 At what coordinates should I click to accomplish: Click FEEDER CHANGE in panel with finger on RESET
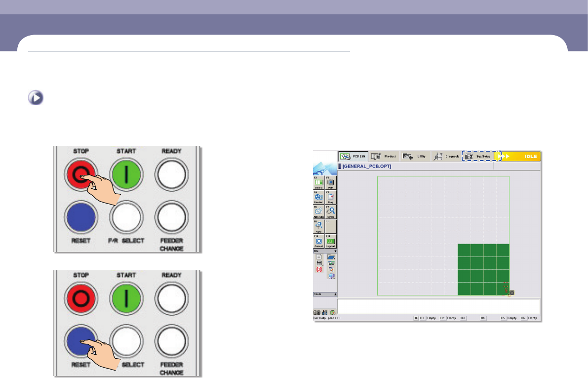[x=172, y=341]
